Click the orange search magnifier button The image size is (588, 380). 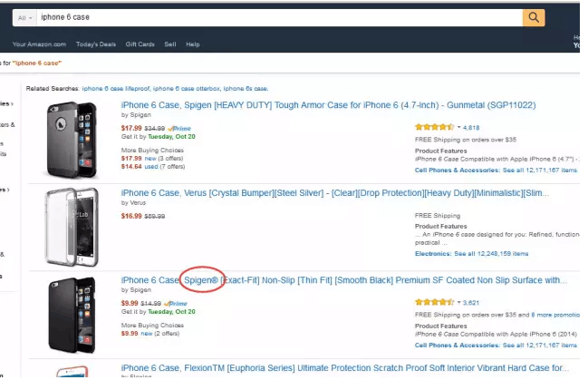point(534,17)
